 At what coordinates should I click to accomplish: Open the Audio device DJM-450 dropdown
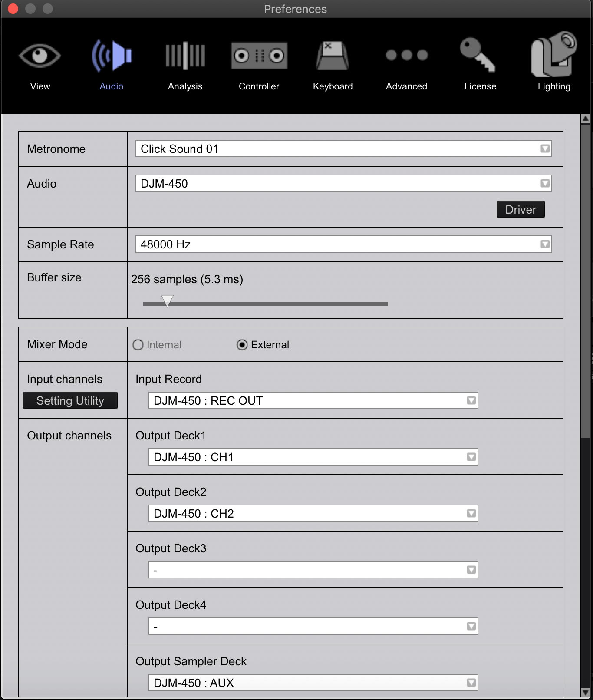(545, 184)
